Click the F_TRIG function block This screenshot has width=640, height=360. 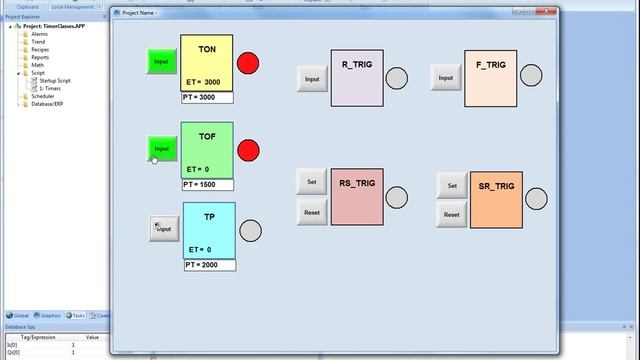tap(491, 78)
